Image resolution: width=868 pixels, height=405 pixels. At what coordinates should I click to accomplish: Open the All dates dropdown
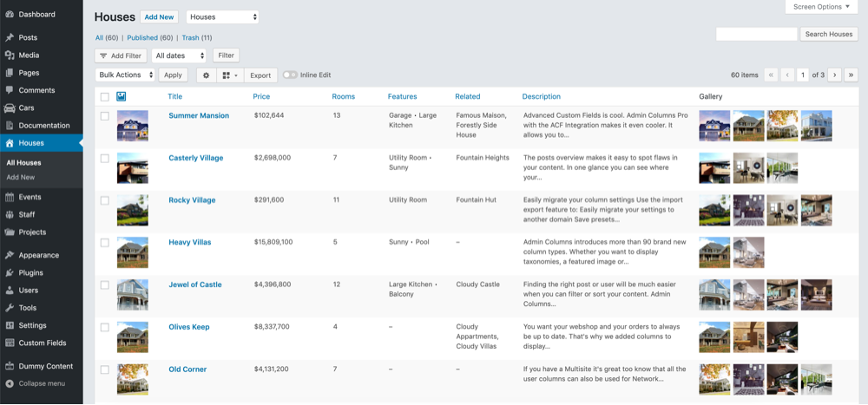(179, 56)
